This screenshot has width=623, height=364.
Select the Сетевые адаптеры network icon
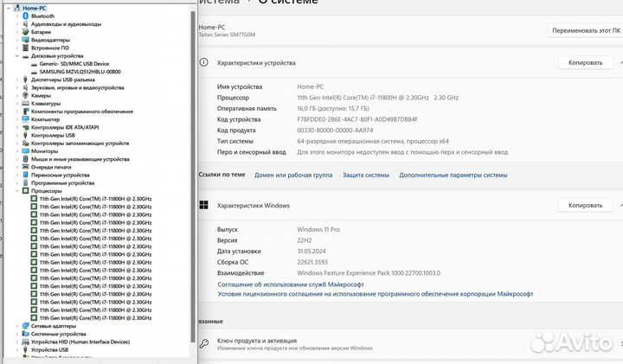(25, 325)
